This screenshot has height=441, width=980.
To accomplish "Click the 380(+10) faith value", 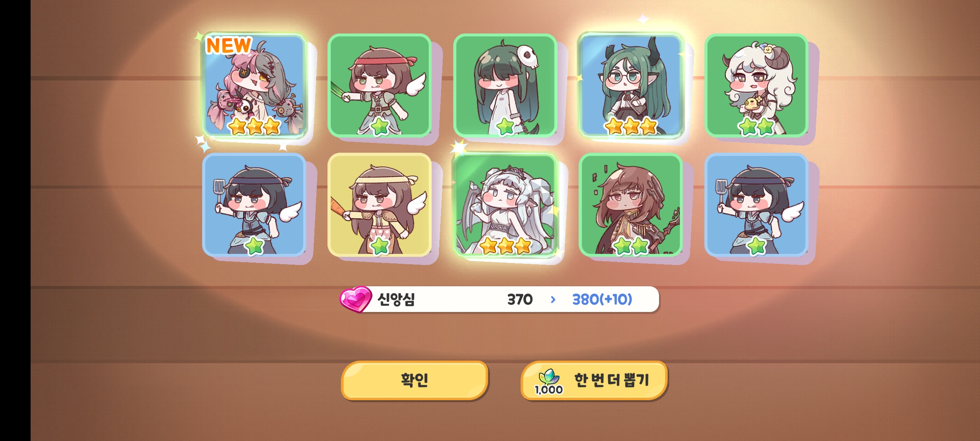I will pyautogui.click(x=602, y=299).
